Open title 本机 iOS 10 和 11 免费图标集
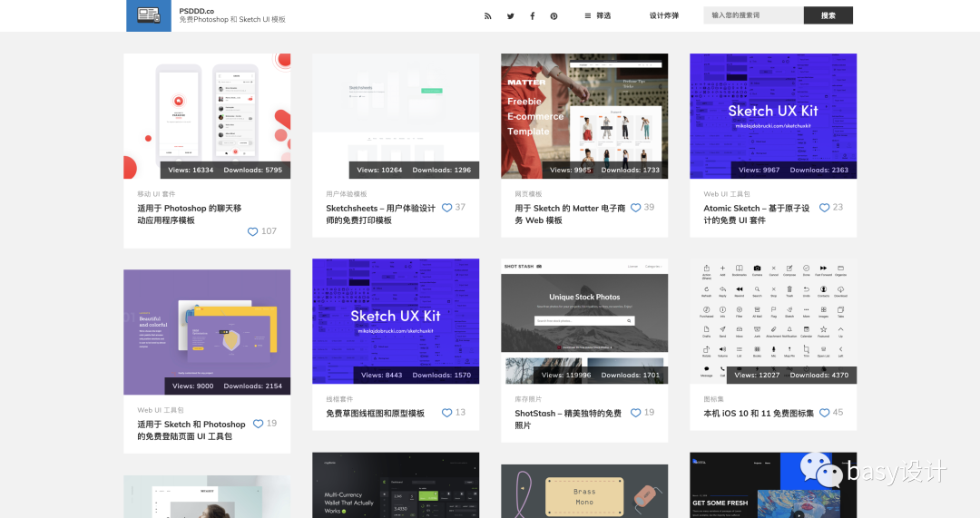The width and height of the screenshot is (980, 518). pyautogui.click(x=759, y=414)
